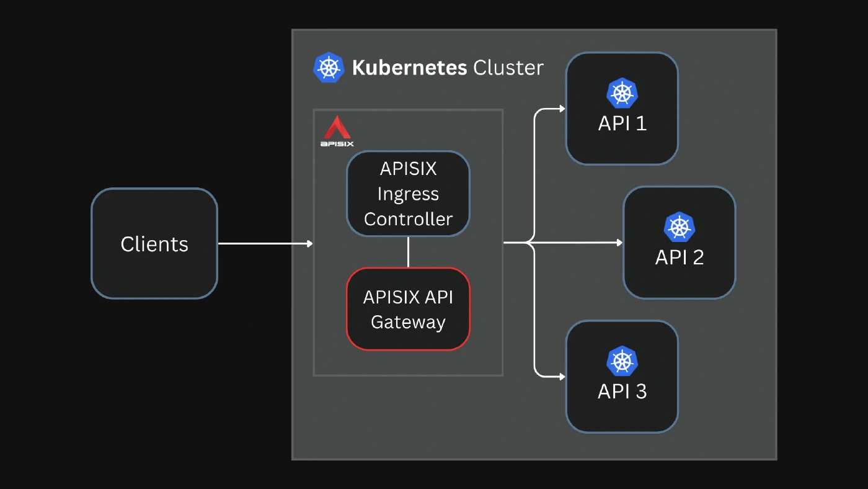Select the Clients box
This screenshot has height=489, width=868.
click(x=154, y=243)
